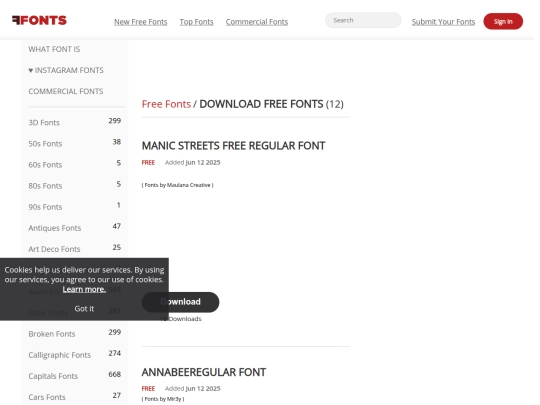Click Added Jun 12 2025 under Manic Streets

192,163
